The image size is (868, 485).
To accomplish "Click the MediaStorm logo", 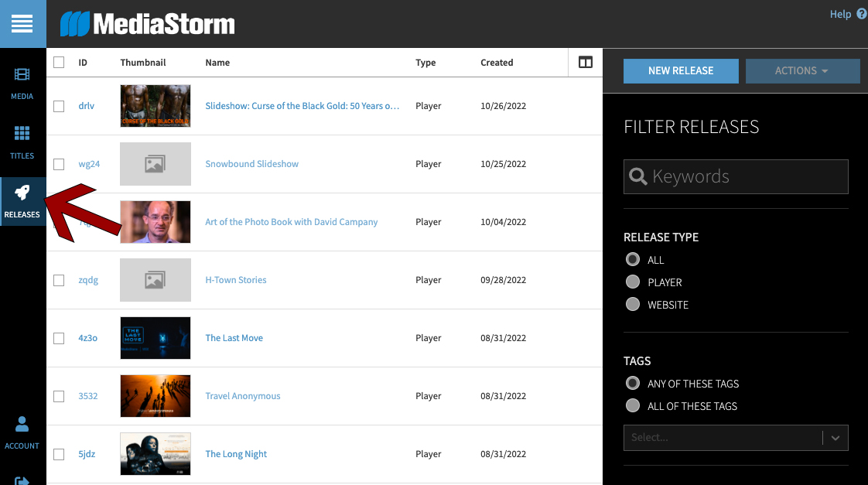I will tap(147, 23).
